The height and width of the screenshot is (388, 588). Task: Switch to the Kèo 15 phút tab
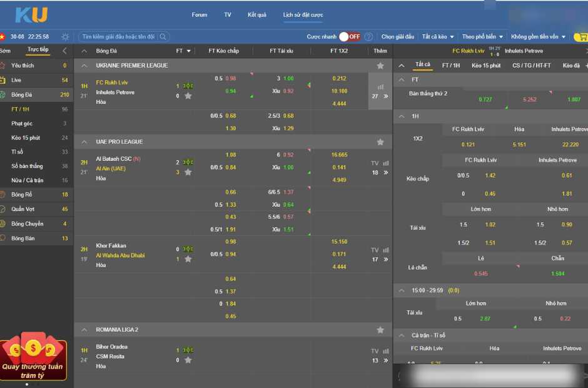click(485, 66)
